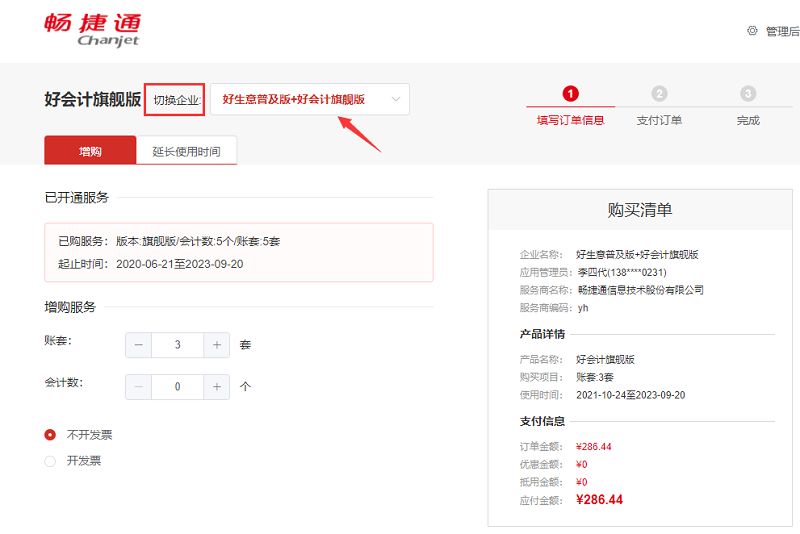The width and height of the screenshot is (800, 534).
Task: Click the 支付订单 step label
Action: click(659, 120)
